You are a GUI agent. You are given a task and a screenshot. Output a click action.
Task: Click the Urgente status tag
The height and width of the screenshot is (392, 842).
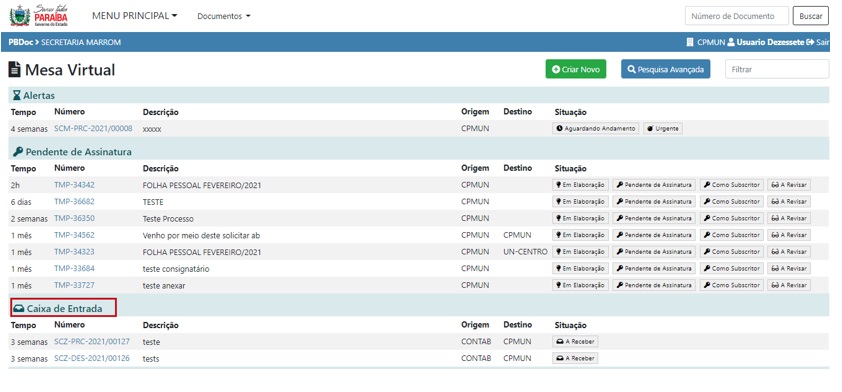(x=663, y=129)
